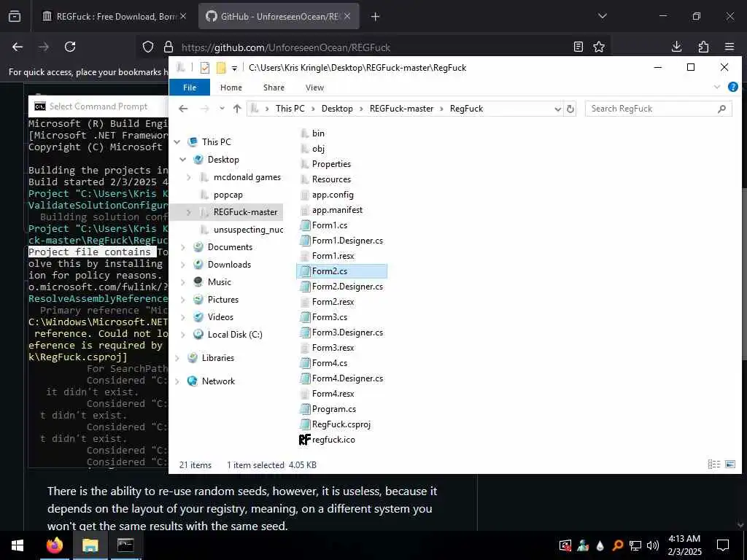
Task: Open the Home ribbon tab
Action: click(231, 87)
